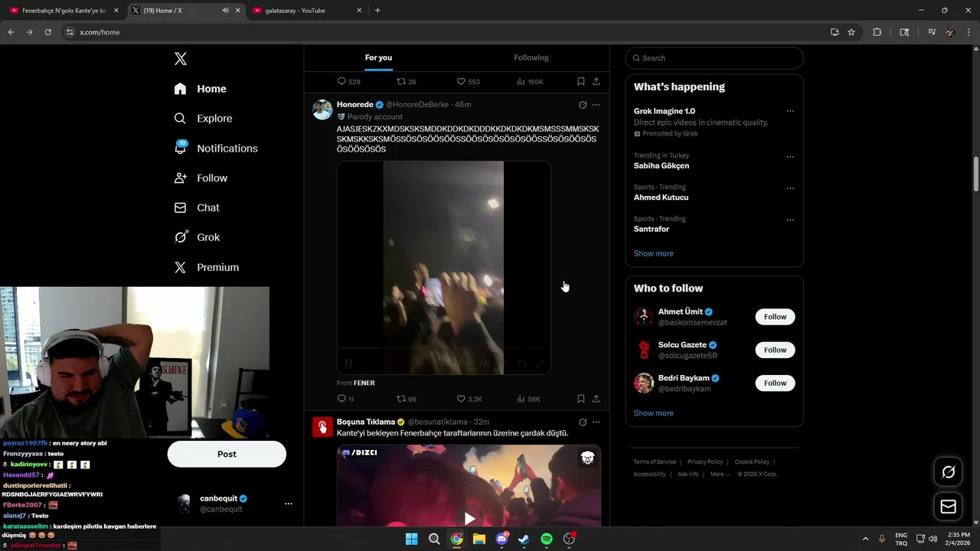Follow Bedri Baykam
The width and height of the screenshot is (980, 551).
pyautogui.click(x=775, y=383)
